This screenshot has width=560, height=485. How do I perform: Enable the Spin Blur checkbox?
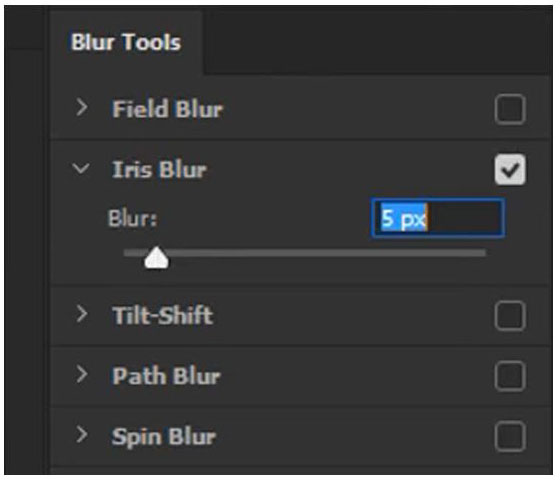pyautogui.click(x=510, y=436)
